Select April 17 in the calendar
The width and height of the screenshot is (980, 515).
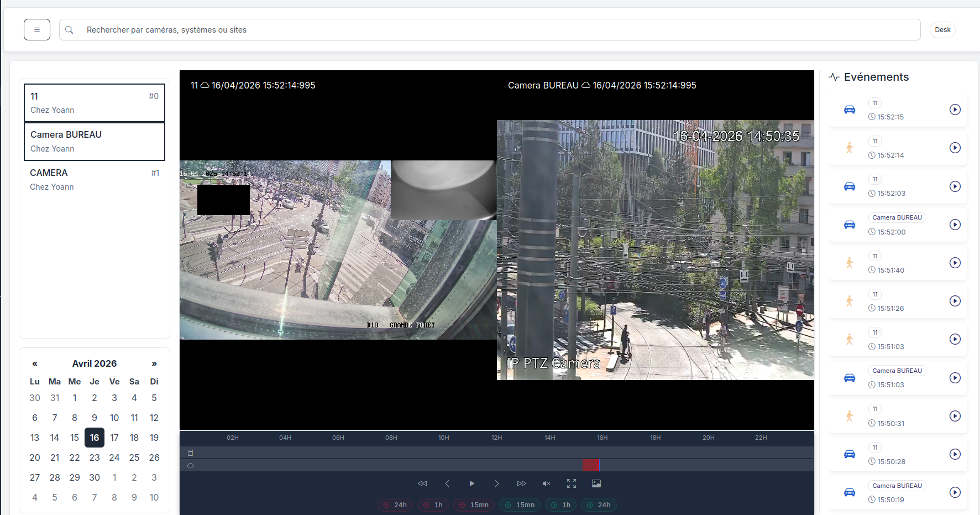pyautogui.click(x=114, y=438)
